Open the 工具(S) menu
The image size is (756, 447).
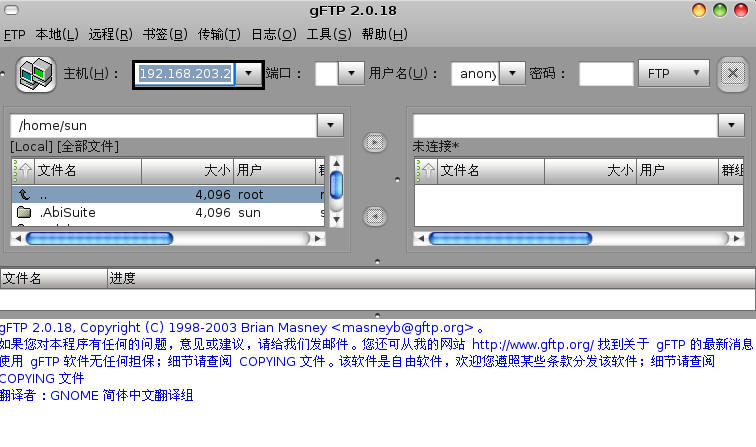(x=329, y=35)
